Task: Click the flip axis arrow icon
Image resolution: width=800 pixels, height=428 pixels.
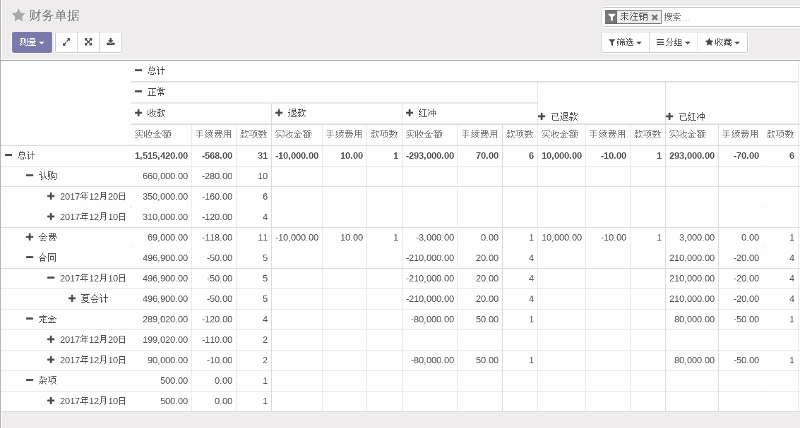Action: (x=66, y=42)
